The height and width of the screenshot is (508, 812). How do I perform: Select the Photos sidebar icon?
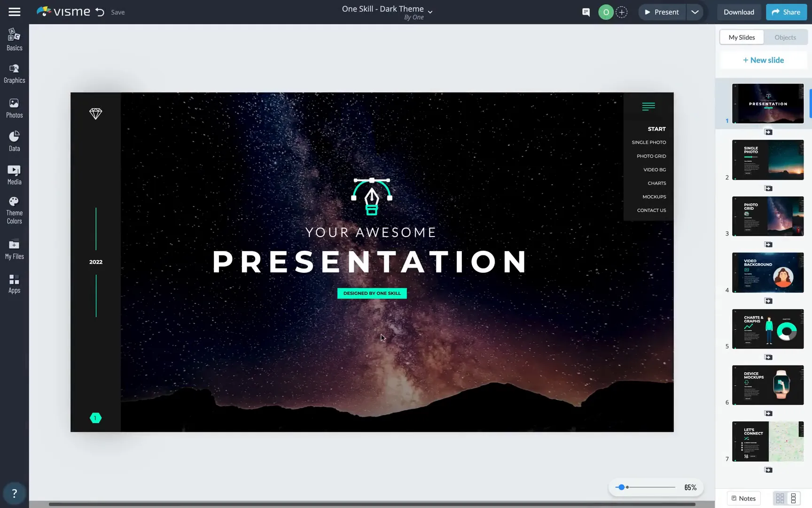pyautogui.click(x=14, y=108)
